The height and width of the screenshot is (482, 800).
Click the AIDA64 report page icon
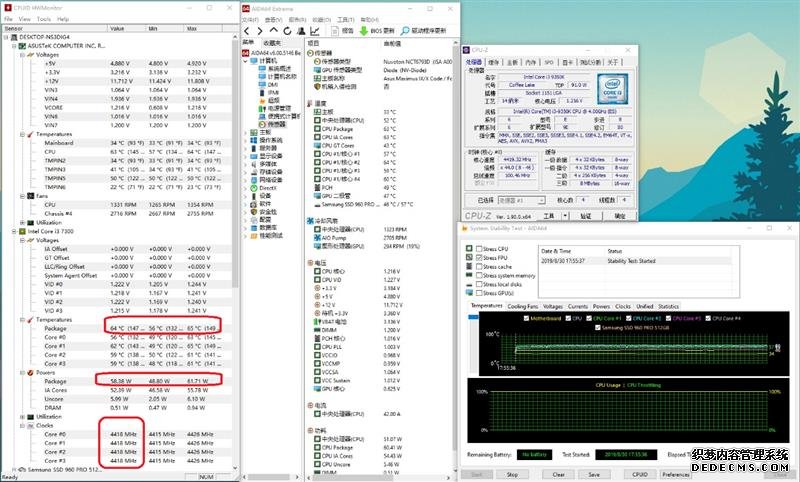point(335,31)
